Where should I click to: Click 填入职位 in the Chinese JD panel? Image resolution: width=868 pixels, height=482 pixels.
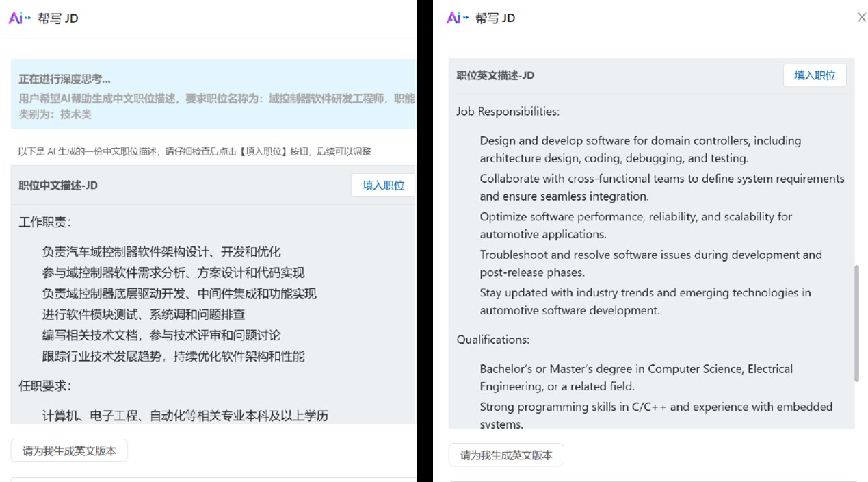click(382, 185)
